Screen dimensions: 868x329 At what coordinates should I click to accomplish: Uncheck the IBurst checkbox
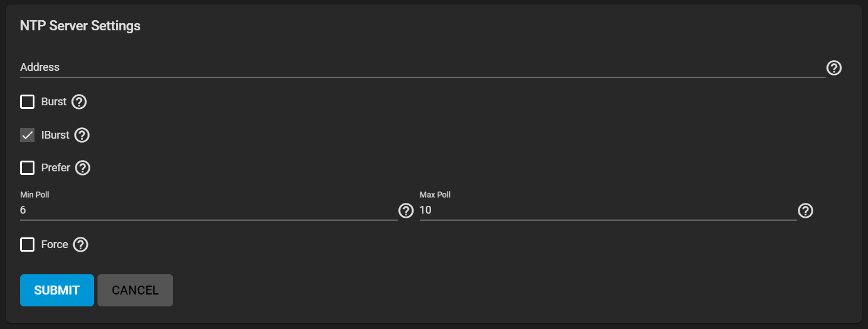pyautogui.click(x=27, y=135)
